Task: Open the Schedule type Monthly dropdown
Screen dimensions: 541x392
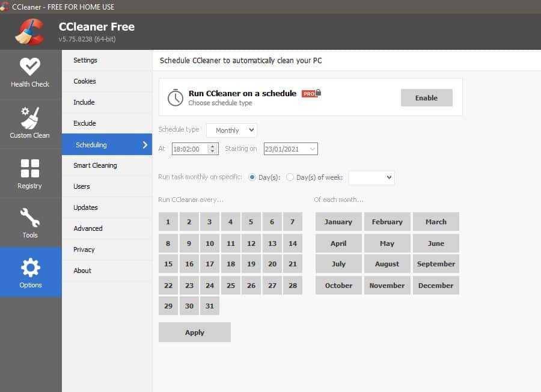Action: [231, 130]
